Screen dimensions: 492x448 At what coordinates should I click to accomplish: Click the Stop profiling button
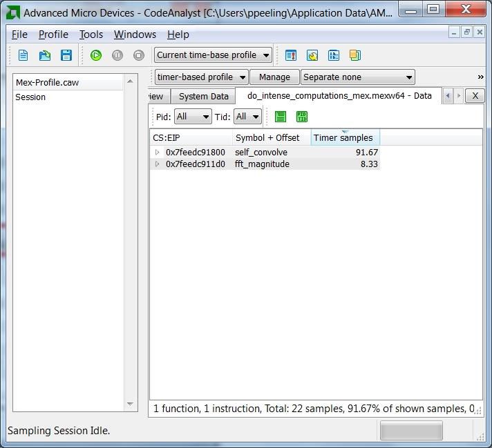(139, 55)
